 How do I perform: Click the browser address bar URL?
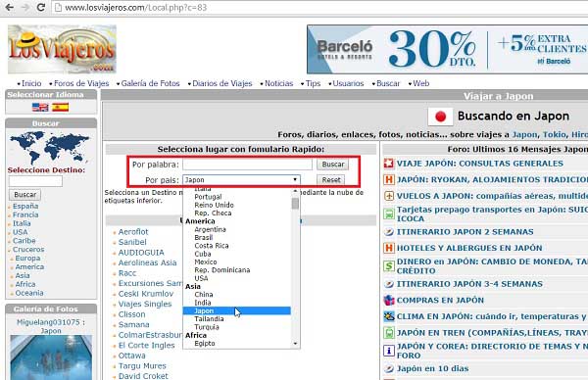point(136,8)
